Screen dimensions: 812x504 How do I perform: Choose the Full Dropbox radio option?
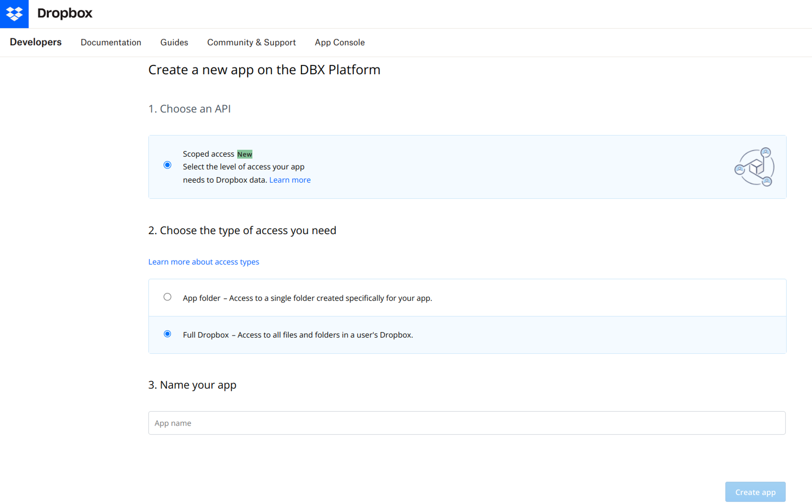tap(167, 334)
